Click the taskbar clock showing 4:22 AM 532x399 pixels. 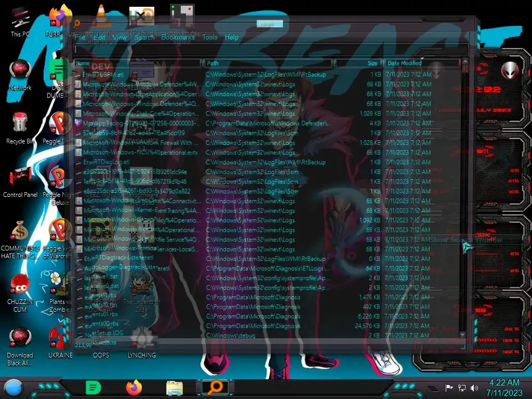(x=504, y=388)
